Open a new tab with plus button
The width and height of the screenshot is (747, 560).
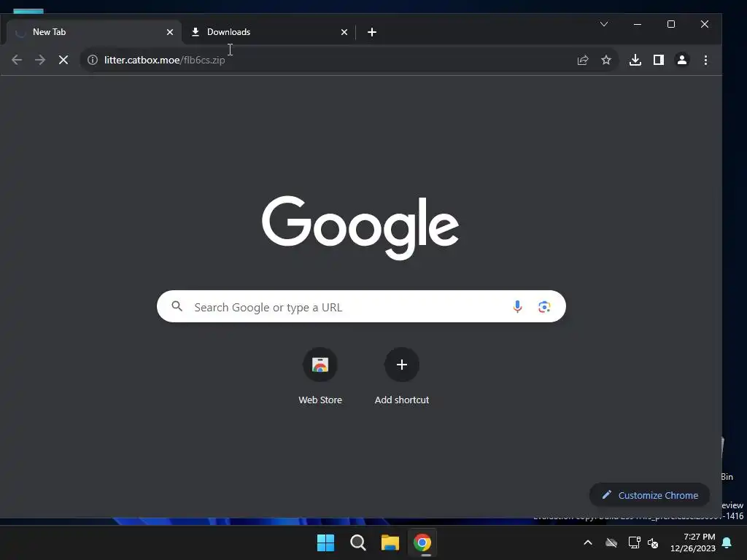[x=372, y=32]
